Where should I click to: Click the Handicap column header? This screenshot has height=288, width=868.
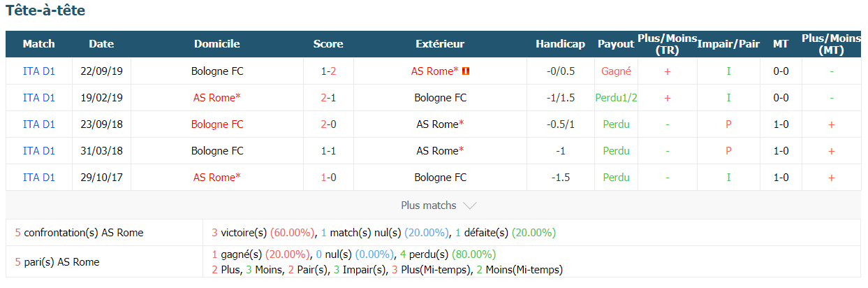pos(560,44)
